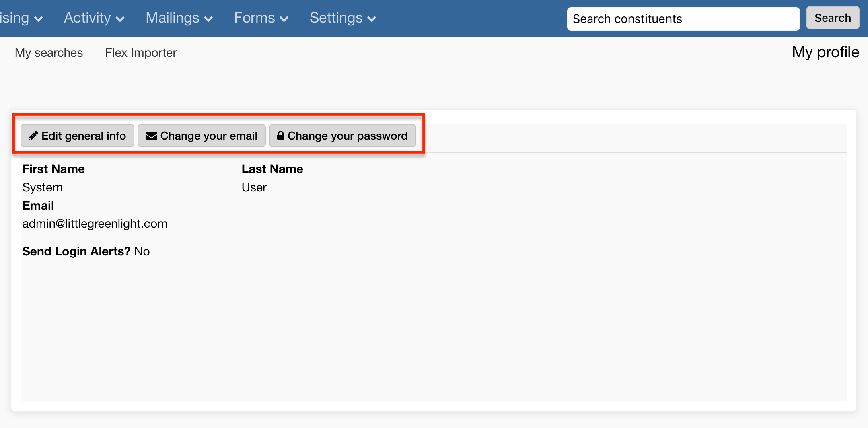Viewport: 868px width, 428px height.
Task: Click the pencil icon on Edit general info
Action: coord(33,136)
